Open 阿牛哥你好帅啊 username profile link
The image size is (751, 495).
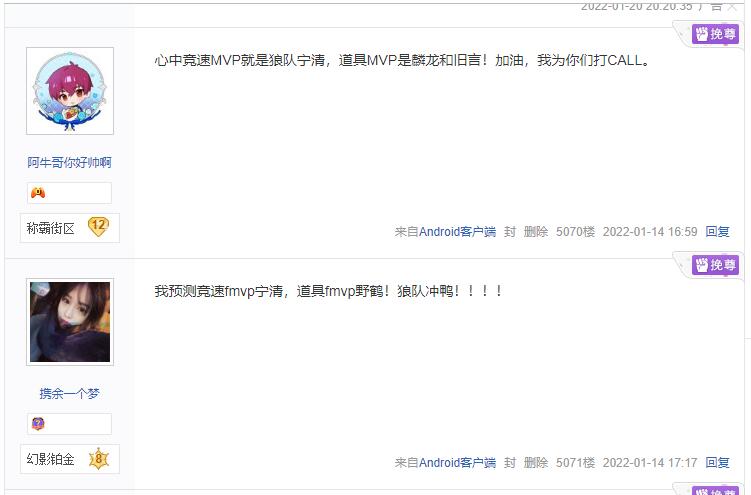[x=69, y=162]
